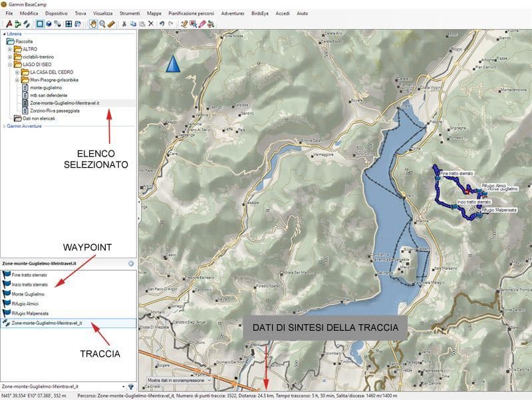This screenshot has width=532, height=400.
Task: Click the Paste toolbar icon
Action: 142,24
